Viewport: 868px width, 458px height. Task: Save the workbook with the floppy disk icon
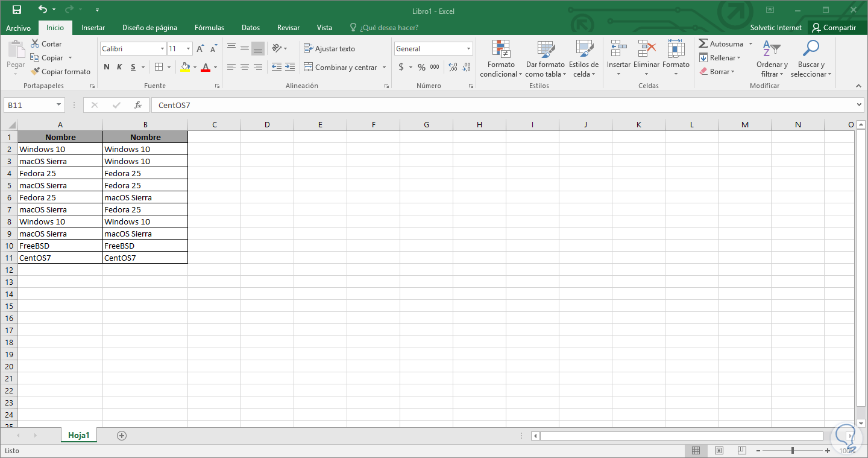tap(17, 10)
